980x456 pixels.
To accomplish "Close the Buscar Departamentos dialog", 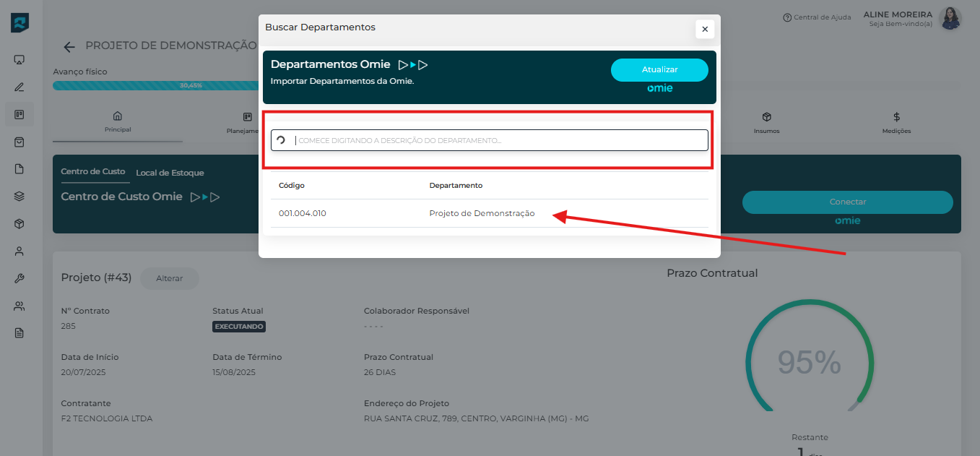I will point(705,29).
